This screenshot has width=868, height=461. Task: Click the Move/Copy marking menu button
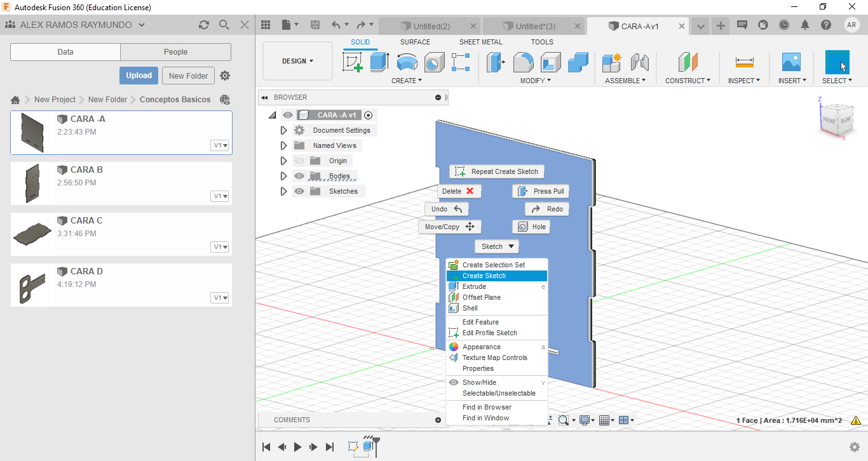(450, 227)
